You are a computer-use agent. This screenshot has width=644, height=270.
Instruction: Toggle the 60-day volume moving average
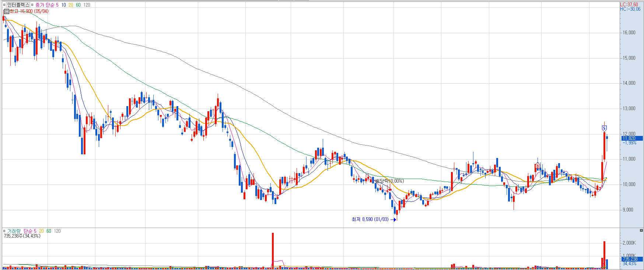point(49,231)
